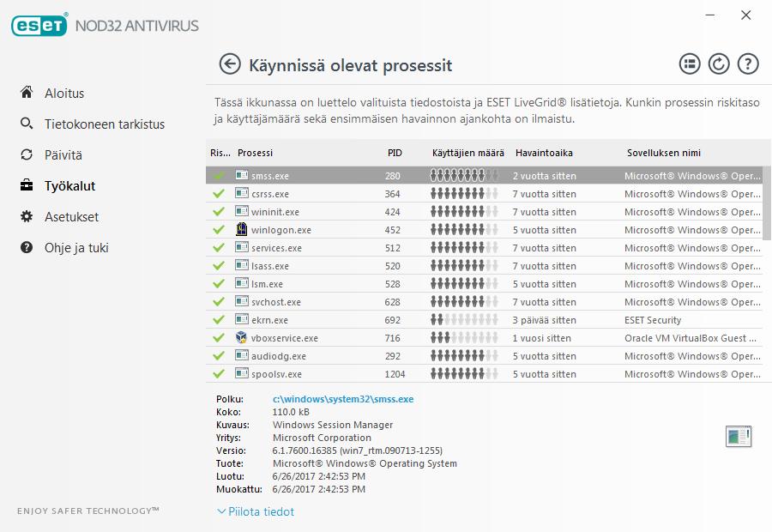Open the Päivitä section
Screen dimensions: 772x532
[63, 155]
